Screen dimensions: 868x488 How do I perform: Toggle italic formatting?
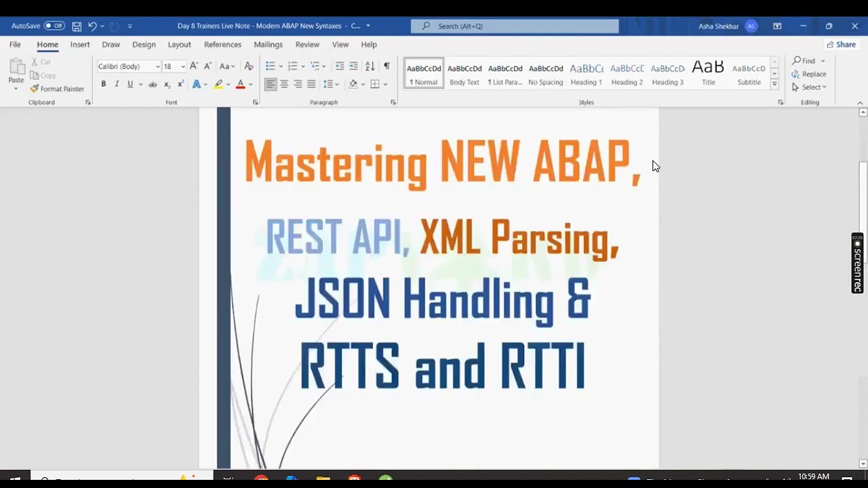[x=117, y=84]
